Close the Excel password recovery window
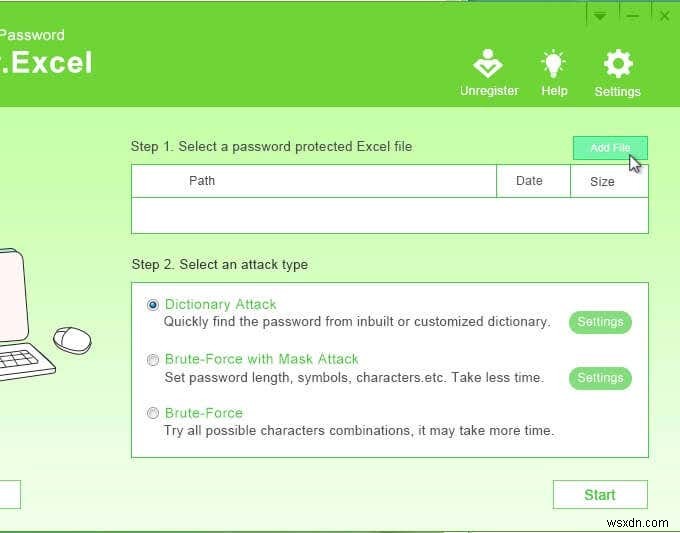 [664, 16]
